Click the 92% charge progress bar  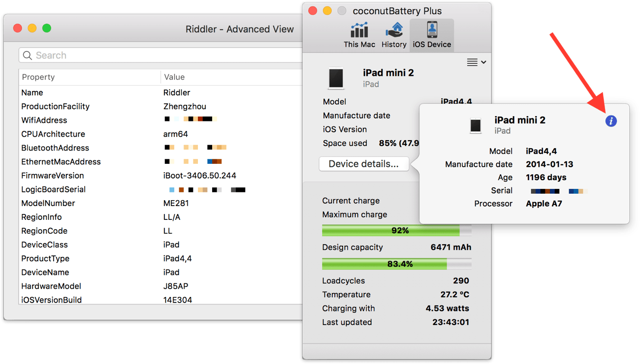(397, 230)
